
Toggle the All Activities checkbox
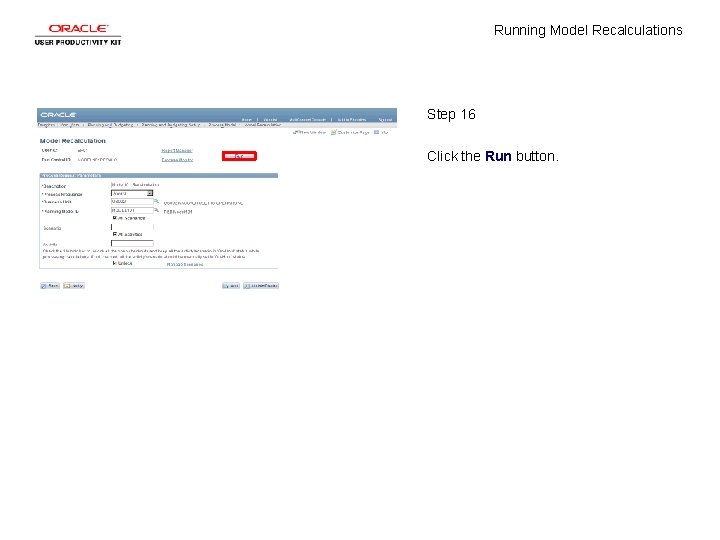pyautogui.click(x=115, y=234)
